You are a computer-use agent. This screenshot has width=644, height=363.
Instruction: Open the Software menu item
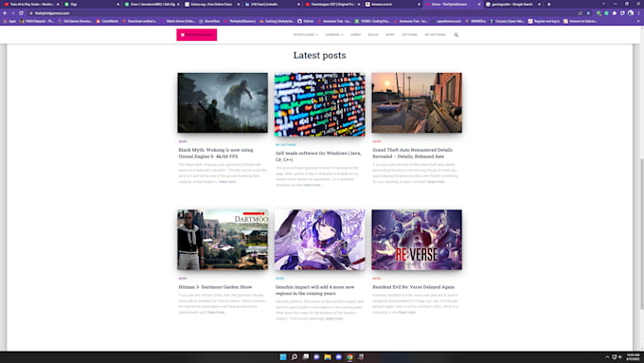pyautogui.click(x=409, y=35)
